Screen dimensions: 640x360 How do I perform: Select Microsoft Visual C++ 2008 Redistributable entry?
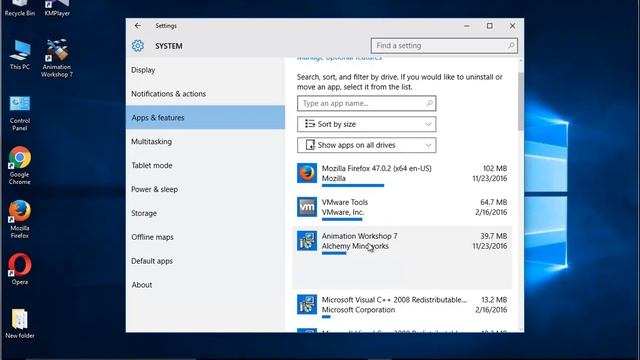pyautogui.click(x=402, y=306)
